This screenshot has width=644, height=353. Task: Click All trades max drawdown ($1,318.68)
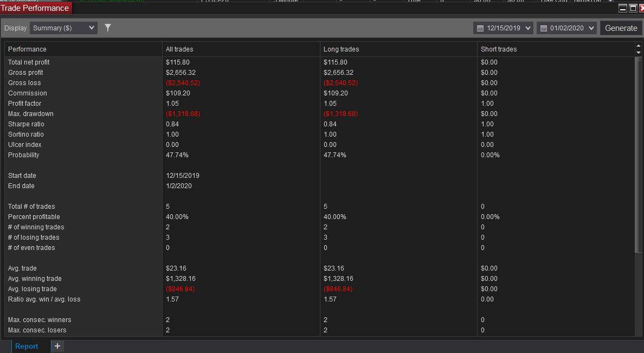click(183, 113)
